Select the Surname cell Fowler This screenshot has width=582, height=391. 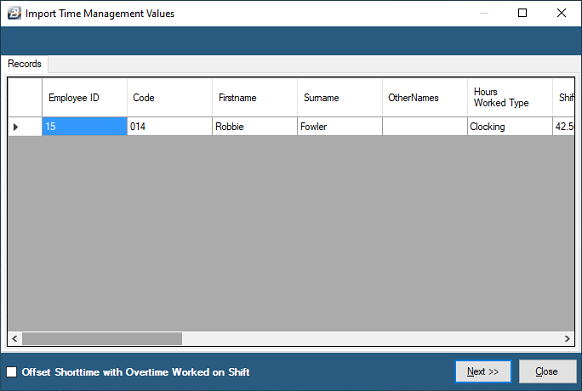(340, 127)
